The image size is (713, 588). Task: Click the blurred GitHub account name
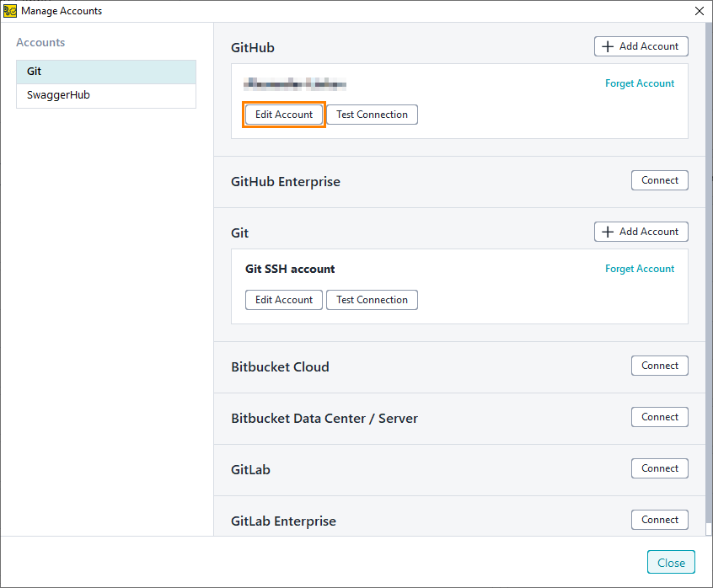295,83
